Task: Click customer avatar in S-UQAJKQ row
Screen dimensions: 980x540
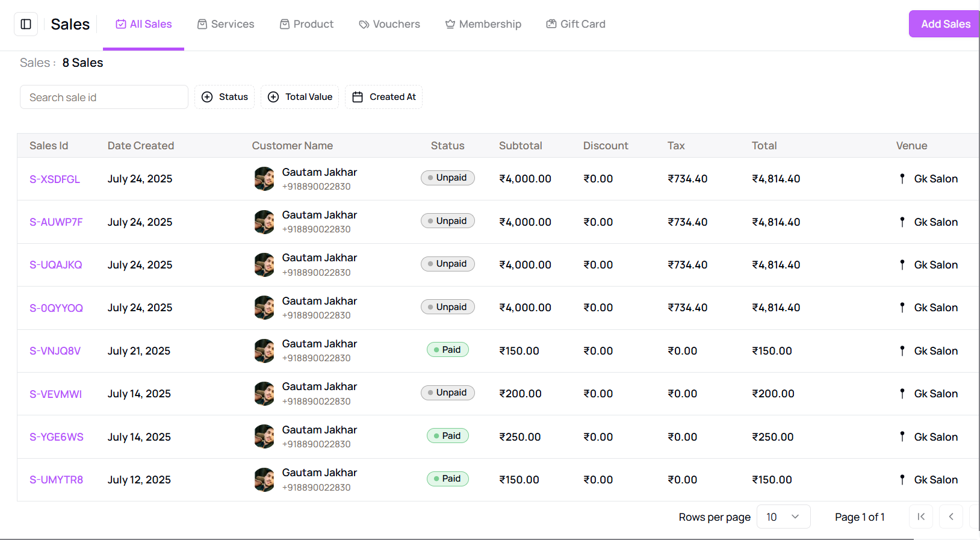Action: tap(264, 265)
